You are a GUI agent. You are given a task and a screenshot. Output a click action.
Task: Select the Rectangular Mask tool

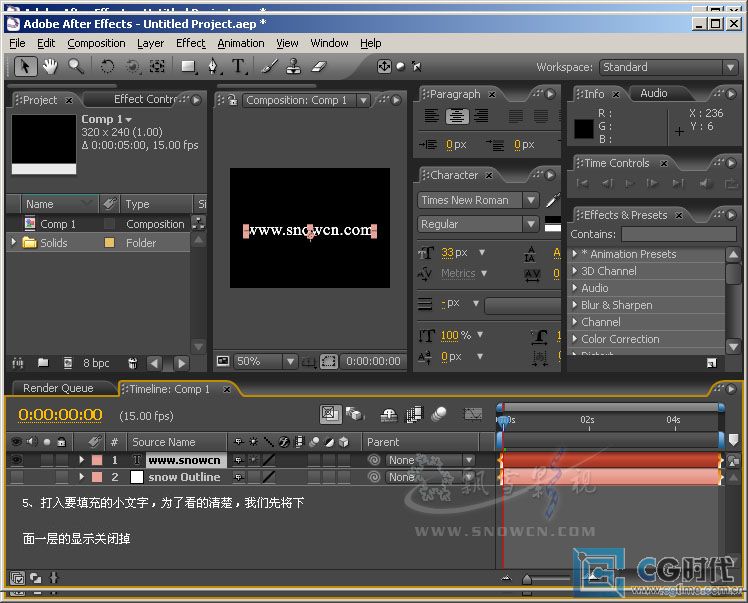[x=188, y=66]
